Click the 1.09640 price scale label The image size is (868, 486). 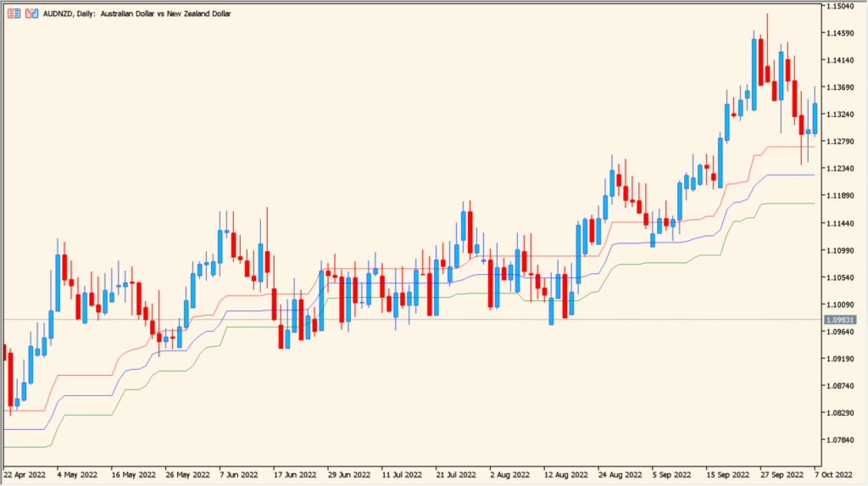click(840, 332)
